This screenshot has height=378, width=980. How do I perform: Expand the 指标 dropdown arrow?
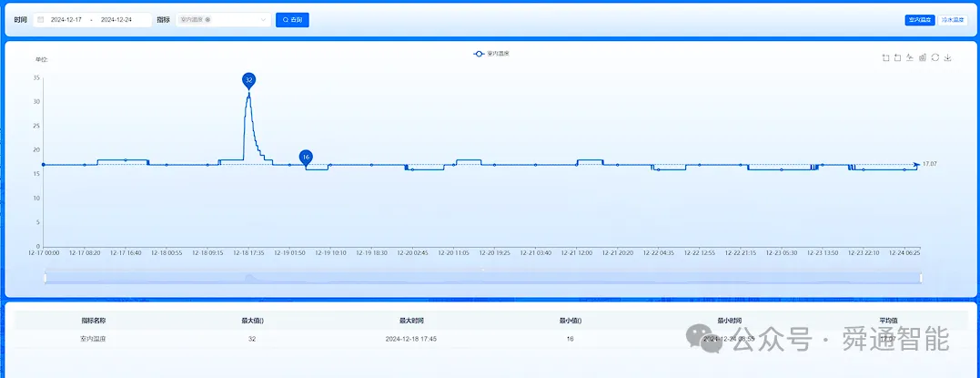tap(263, 19)
